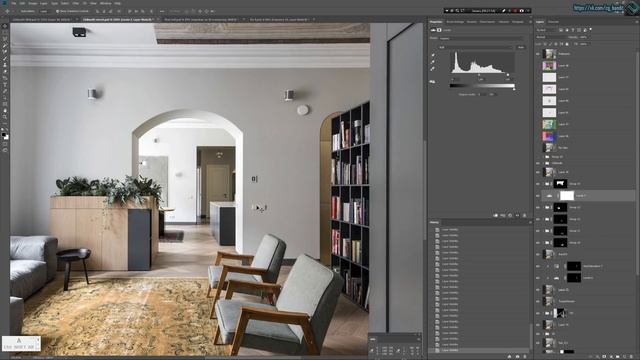Toggle the adjustment visibility in Properties footer
Screen dimensions: 640x360
tap(517, 215)
